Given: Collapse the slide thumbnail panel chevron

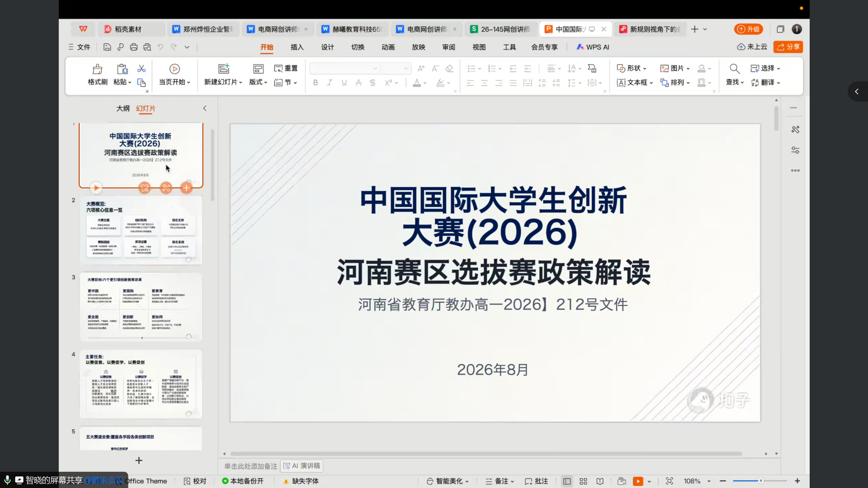Looking at the screenshot, I should [205, 108].
